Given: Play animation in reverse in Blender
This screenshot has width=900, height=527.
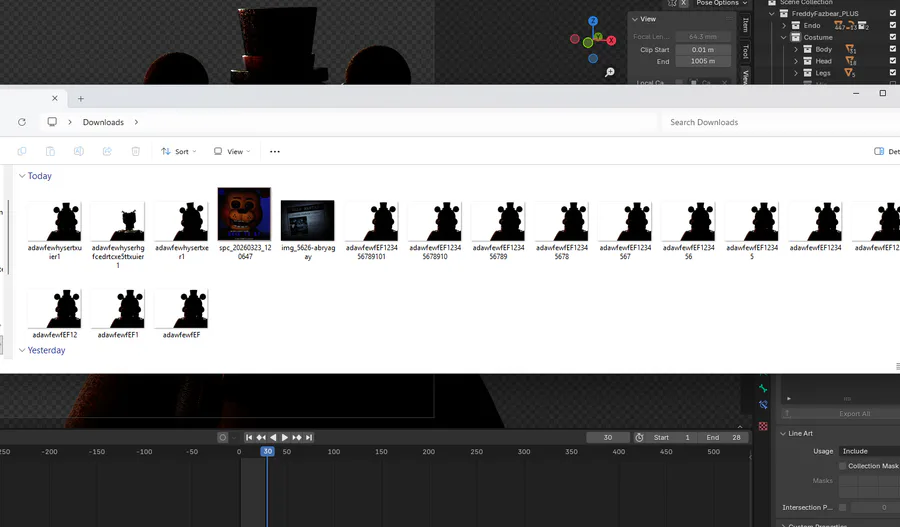Looking at the screenshot, I should (273, 437).
